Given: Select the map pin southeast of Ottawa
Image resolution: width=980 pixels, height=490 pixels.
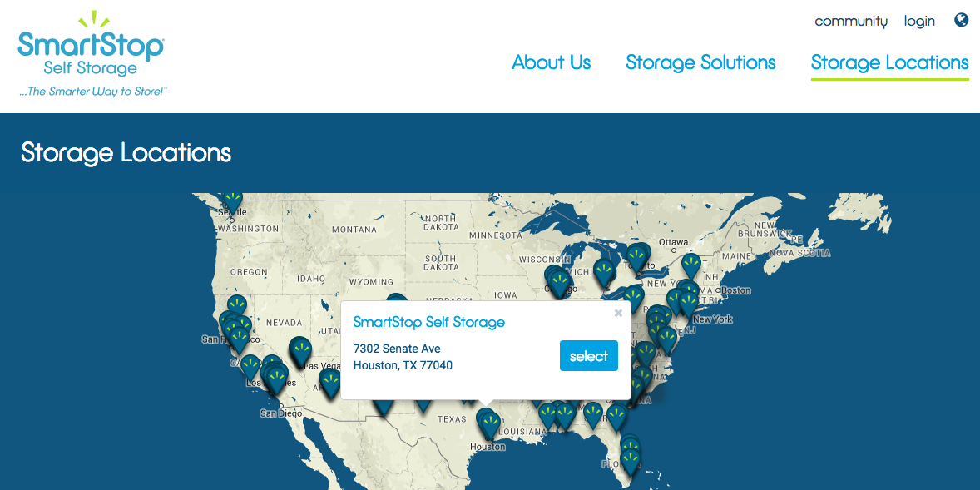Looking at the screenshot, I should pos(691,265).
